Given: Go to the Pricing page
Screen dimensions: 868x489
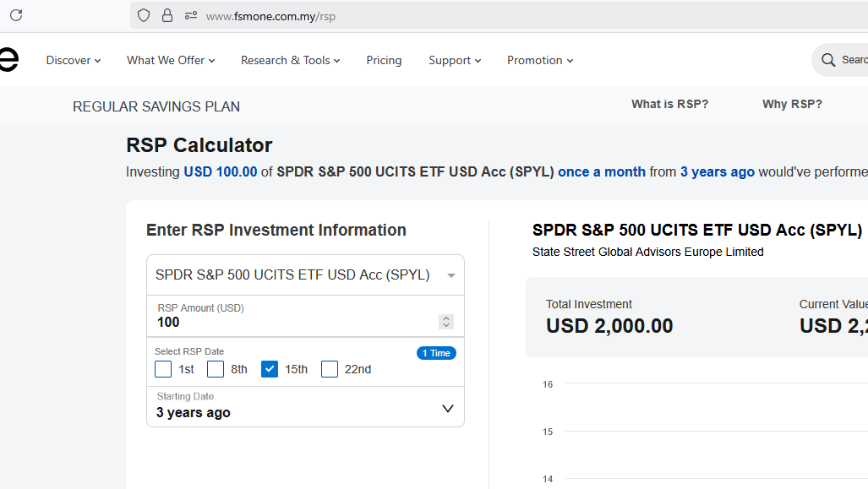Looking at the screenshot, I should pyautogui.click(x=384, y=60).
